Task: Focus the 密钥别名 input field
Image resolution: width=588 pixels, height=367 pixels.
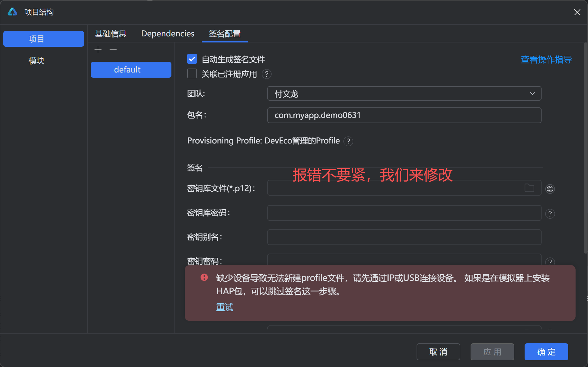Action: click(x=404, y=237)
